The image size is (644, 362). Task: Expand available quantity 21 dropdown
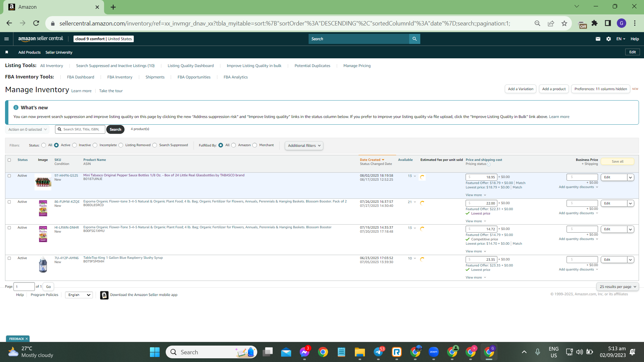tap(412, 202)
